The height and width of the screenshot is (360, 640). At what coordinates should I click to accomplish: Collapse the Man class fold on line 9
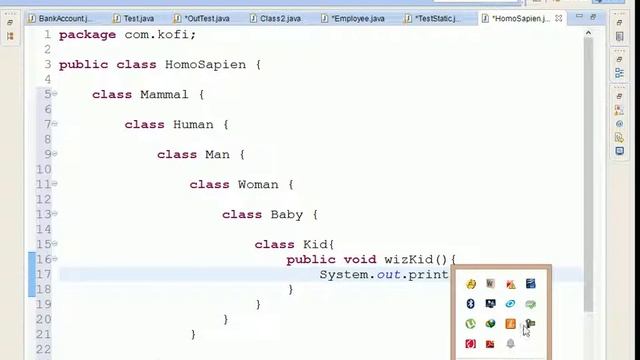coord(55,154)
